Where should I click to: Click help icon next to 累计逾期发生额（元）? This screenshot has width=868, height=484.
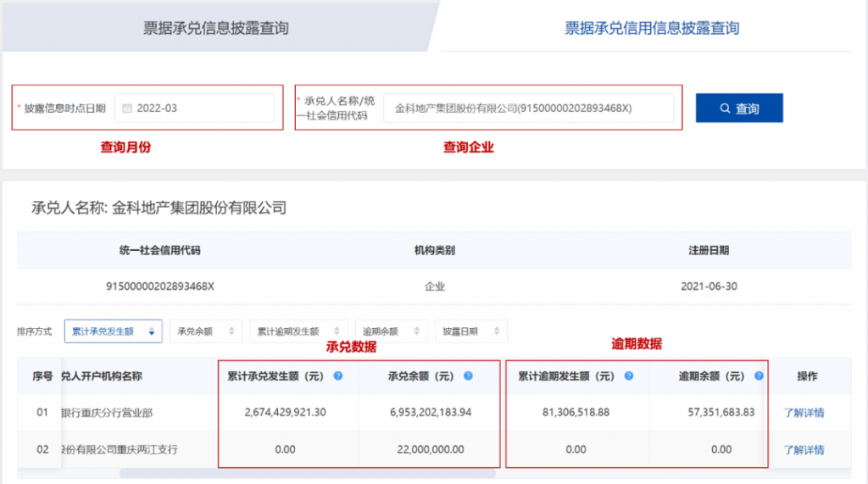pos(629,376)
